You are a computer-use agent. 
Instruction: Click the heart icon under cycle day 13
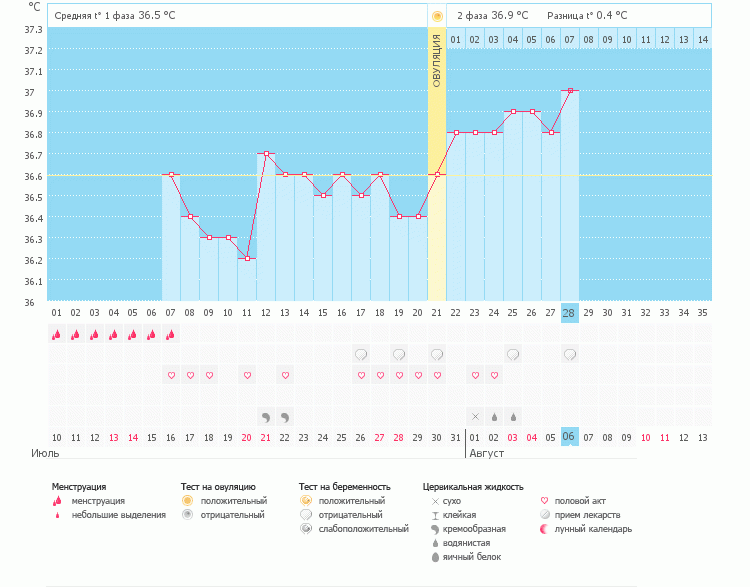pos(285,375)
